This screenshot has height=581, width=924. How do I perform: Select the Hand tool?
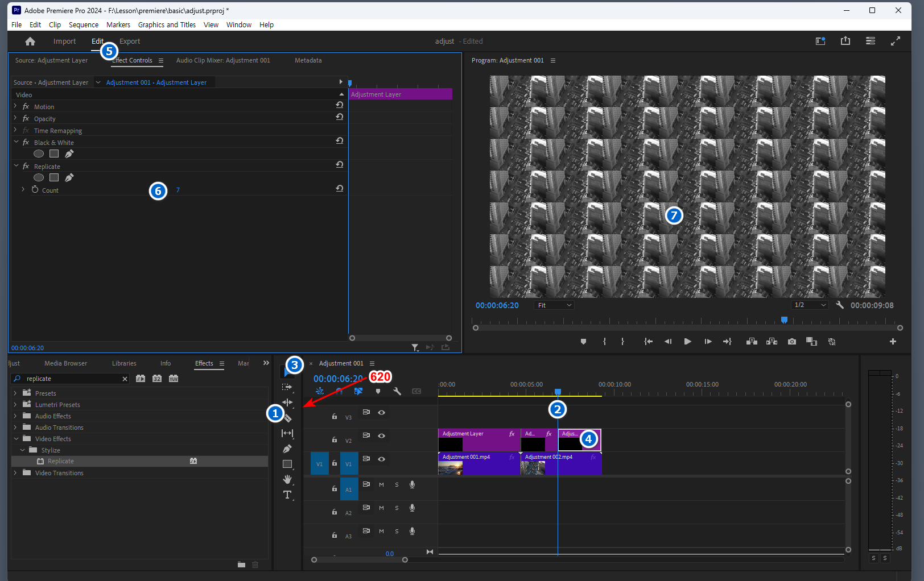[287, 479]
